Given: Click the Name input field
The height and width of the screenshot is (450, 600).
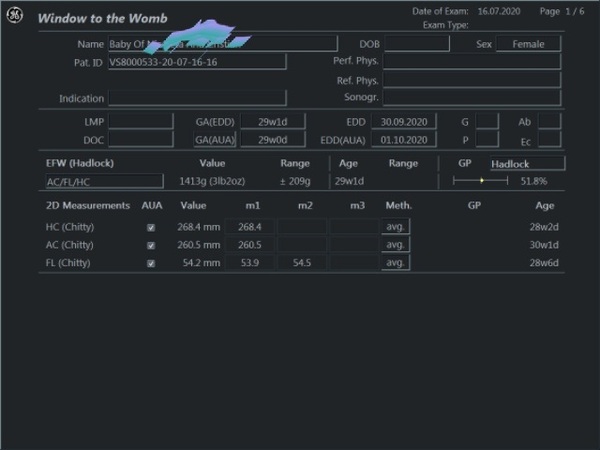Looking at the screenshot, I should click(x=223, y=44).
